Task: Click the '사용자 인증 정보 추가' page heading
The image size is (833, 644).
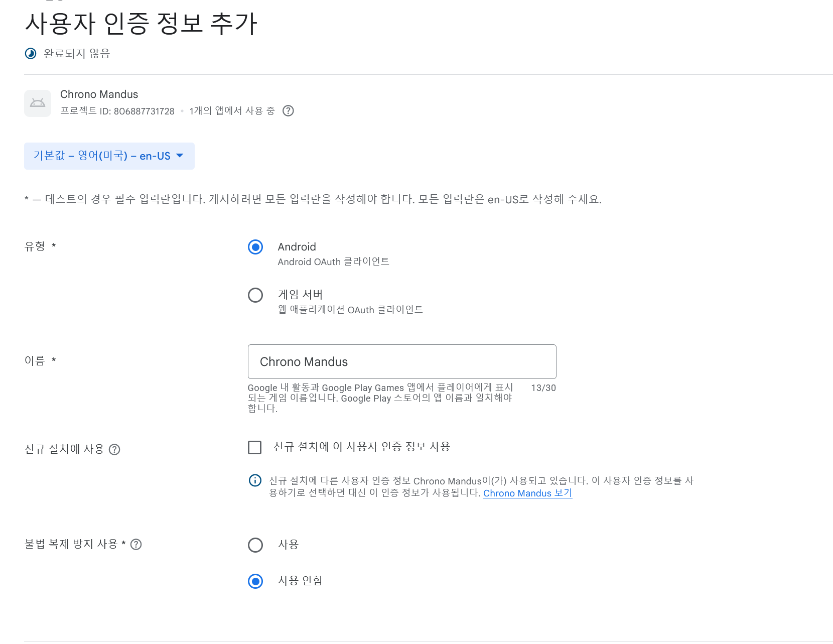Action: tap(141, 24)
